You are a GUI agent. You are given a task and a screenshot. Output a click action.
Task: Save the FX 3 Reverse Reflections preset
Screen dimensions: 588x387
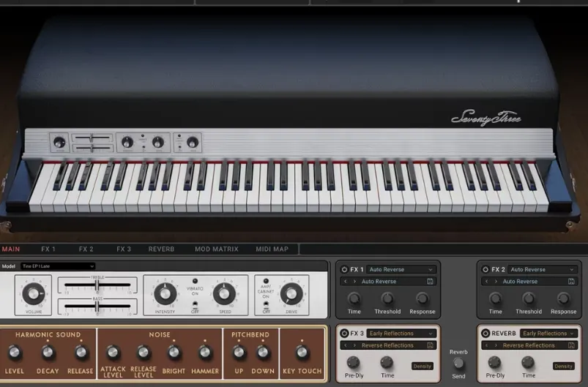430,345
